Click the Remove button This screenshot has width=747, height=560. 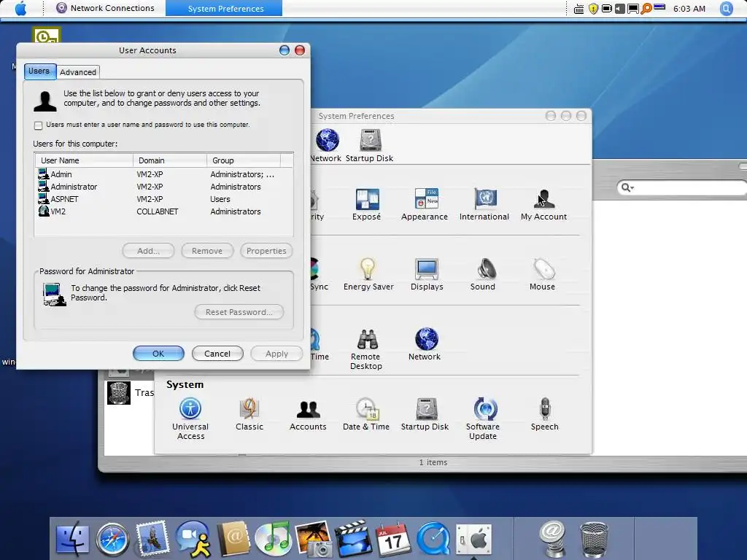pyautogui.click(x=207, y=251)
